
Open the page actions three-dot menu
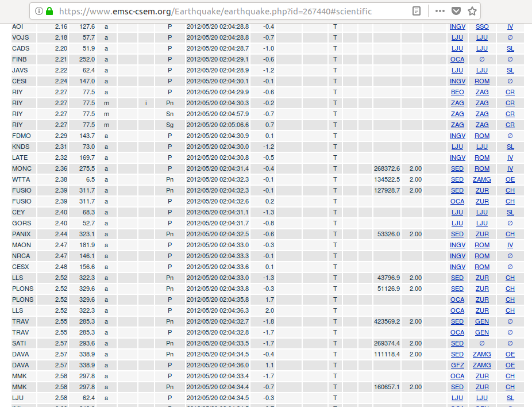[440, 11]
